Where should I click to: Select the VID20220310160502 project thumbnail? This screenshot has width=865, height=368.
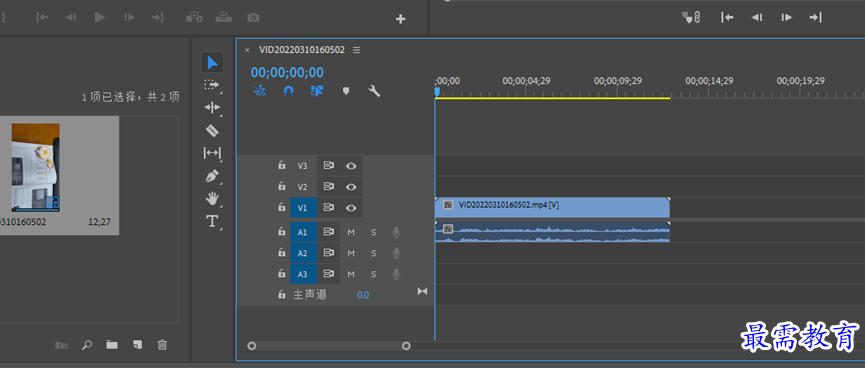coord(36,168)
